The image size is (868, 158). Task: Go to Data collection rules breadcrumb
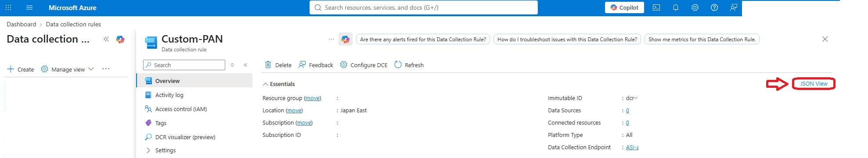[x=73, y=24]
